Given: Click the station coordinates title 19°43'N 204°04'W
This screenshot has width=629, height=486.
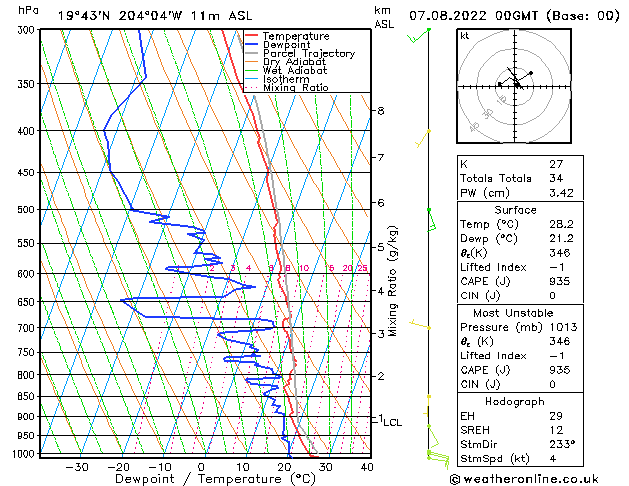Looking at the screenshot, I should [x=120, y=16].
